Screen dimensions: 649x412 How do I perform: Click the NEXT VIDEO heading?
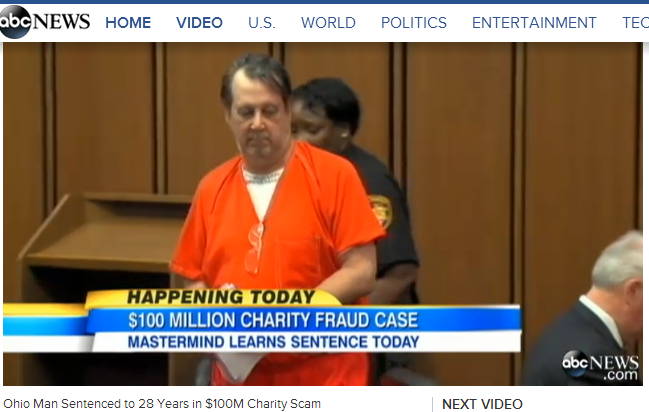(x=482, y=404)
